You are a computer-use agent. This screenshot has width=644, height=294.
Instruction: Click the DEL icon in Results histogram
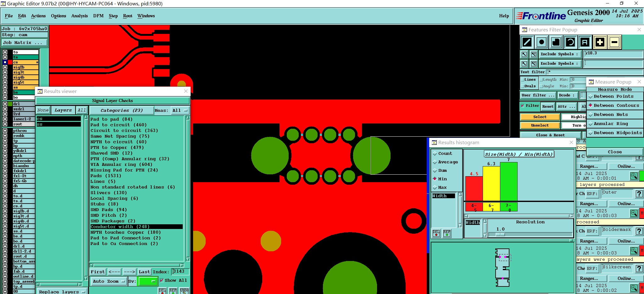436,233
